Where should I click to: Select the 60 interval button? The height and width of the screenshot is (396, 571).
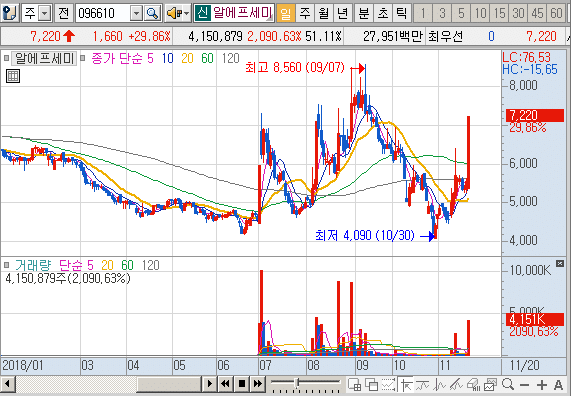pyautogui.click(x=556, y=13)
